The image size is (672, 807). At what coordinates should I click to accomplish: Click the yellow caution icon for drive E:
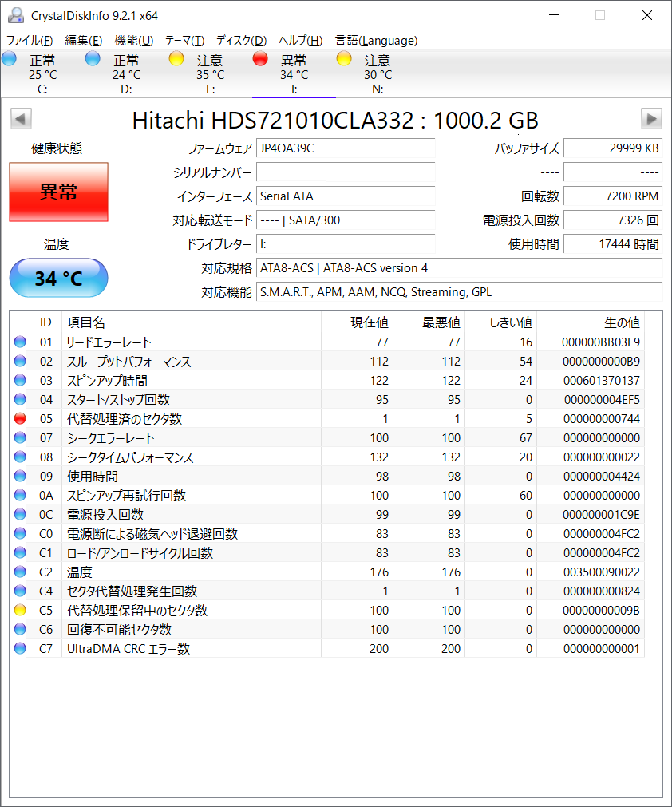(176, 58)
